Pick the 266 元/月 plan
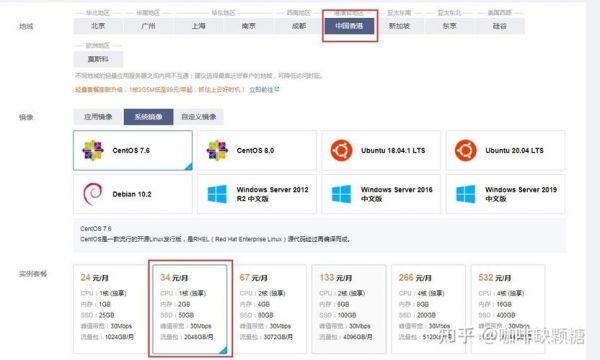The height and width of the screenshot is (360, 600). [x=429, y=309]
